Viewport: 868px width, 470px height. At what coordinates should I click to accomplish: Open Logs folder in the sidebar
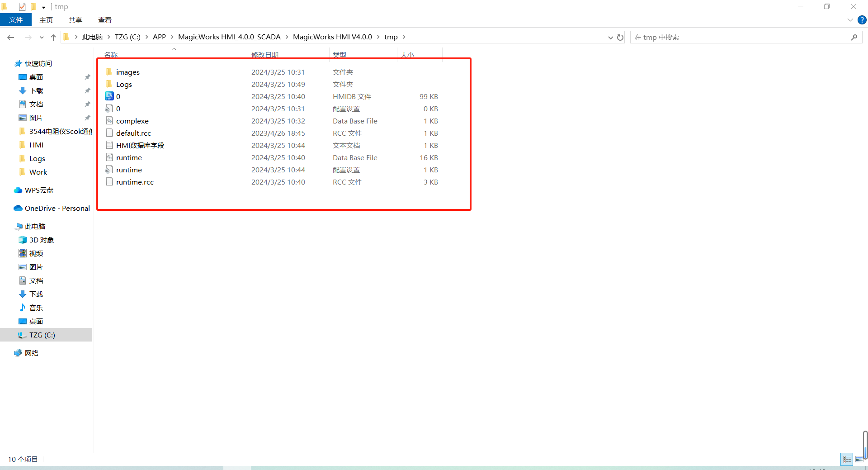coord(37,158)
